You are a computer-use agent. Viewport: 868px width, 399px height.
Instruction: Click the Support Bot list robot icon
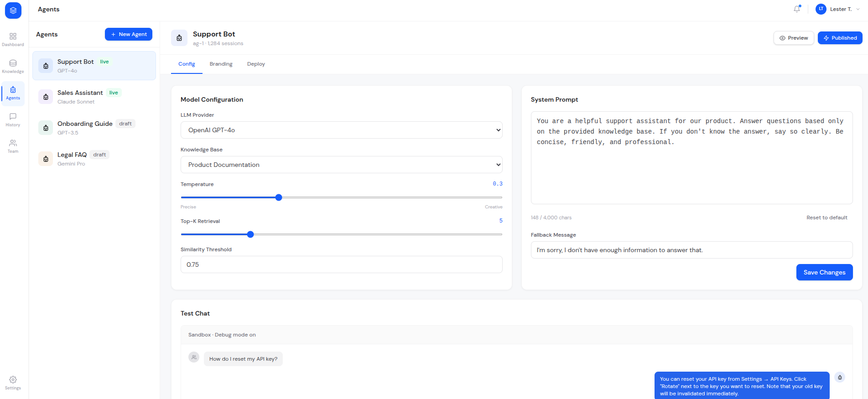click(46, 66)
